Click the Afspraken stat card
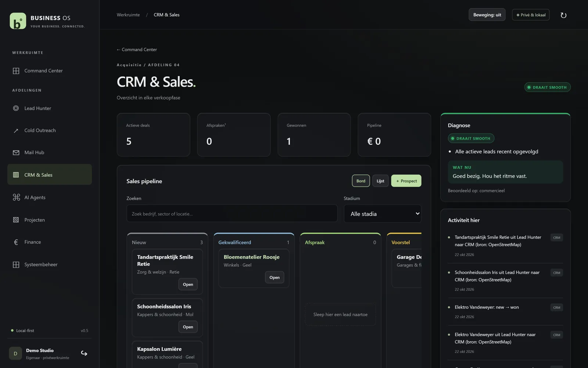 coord(234,135)
